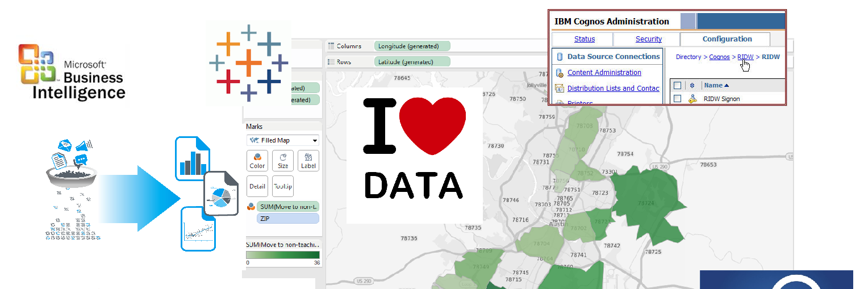Click the 78645 zip label on map

(x=402, y=78)
